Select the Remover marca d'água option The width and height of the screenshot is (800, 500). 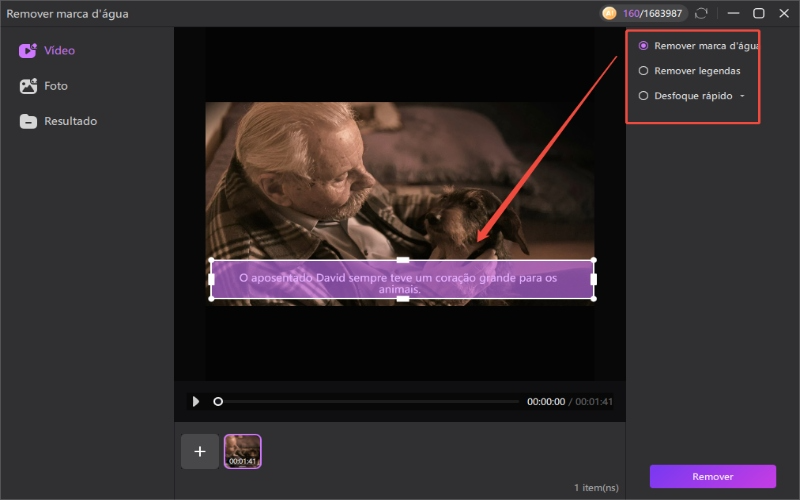[644, 46]
